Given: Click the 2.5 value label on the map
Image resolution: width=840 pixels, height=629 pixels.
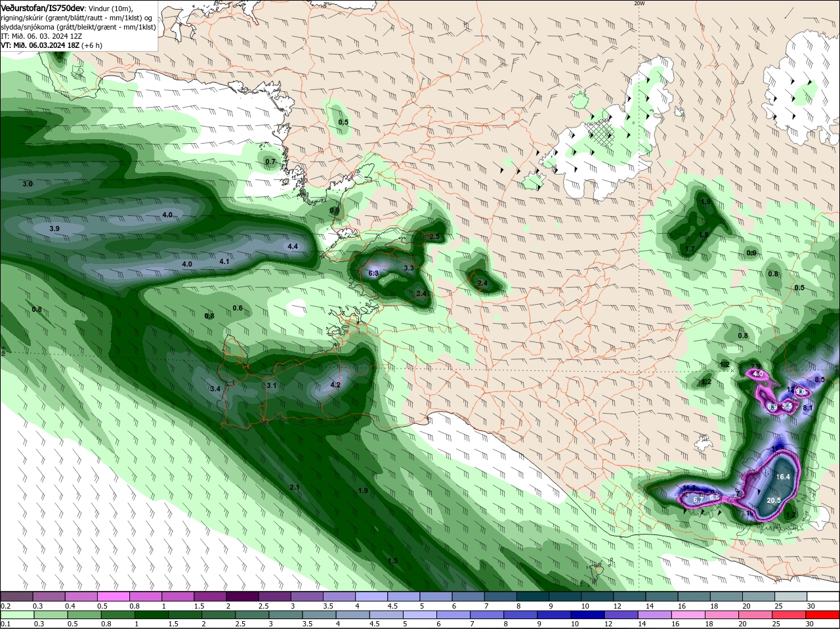Looking at the screenshot, I should [434, 236].
